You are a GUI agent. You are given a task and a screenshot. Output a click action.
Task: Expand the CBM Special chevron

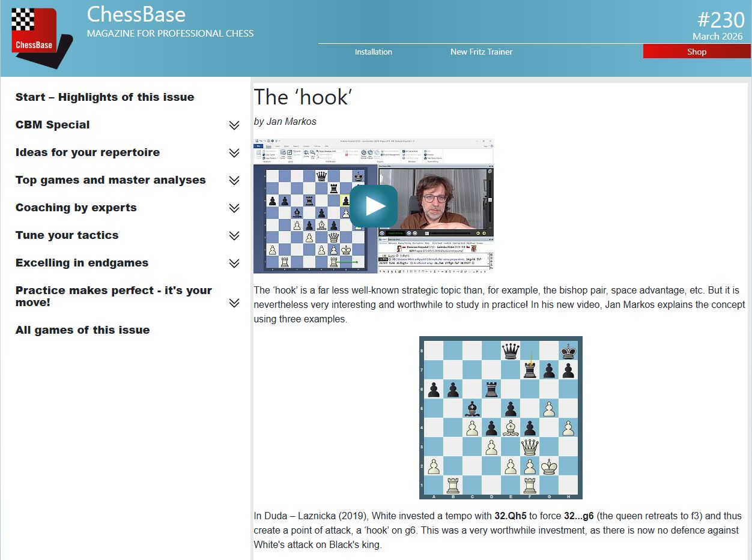point(234,125)
